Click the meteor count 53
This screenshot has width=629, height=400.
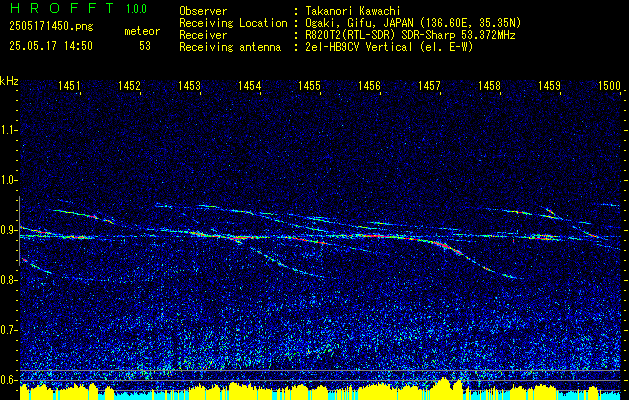145,46
